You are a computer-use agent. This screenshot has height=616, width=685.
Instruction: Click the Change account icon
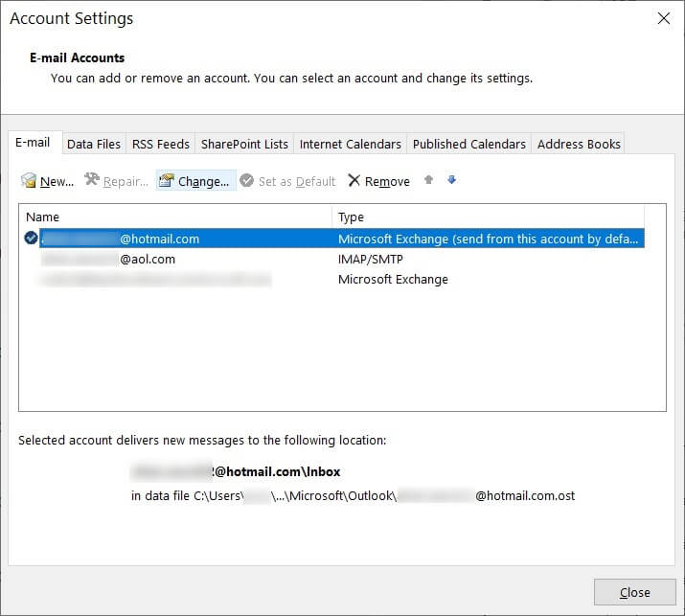tap(167, 180)
